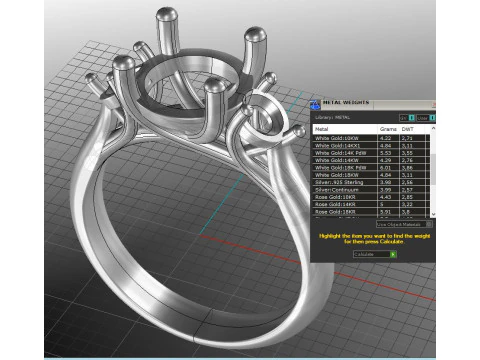Click the metal list scrollbar thumb
The image size is (480, 360).
tap(433, 169)
